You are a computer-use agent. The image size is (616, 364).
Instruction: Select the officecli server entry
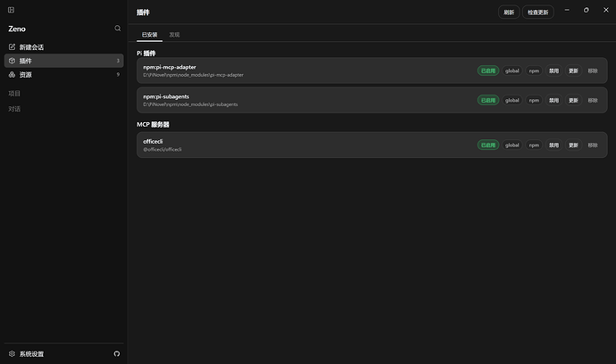point(372,145)
